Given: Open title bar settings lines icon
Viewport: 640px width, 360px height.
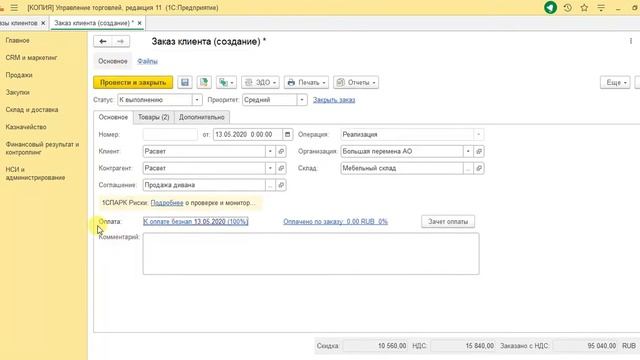Looking at the screenshot, I should (601, 7).
